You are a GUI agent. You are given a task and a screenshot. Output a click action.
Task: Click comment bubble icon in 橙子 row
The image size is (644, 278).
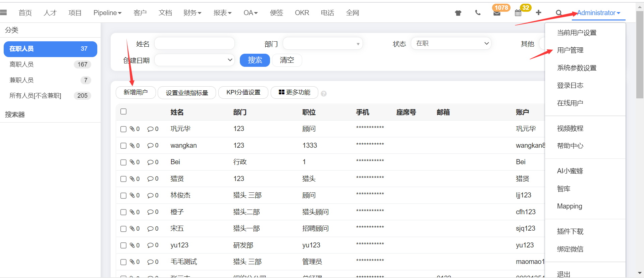151,212
